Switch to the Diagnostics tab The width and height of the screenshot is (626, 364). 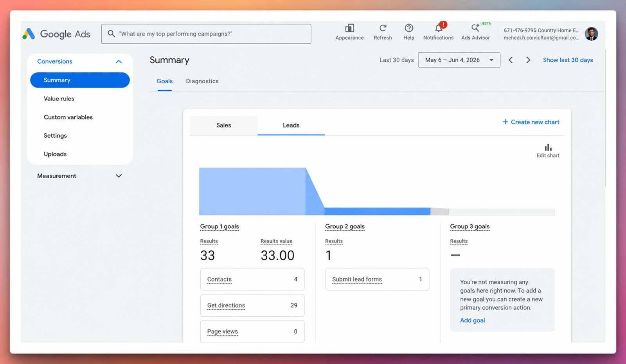coord(202,81)
